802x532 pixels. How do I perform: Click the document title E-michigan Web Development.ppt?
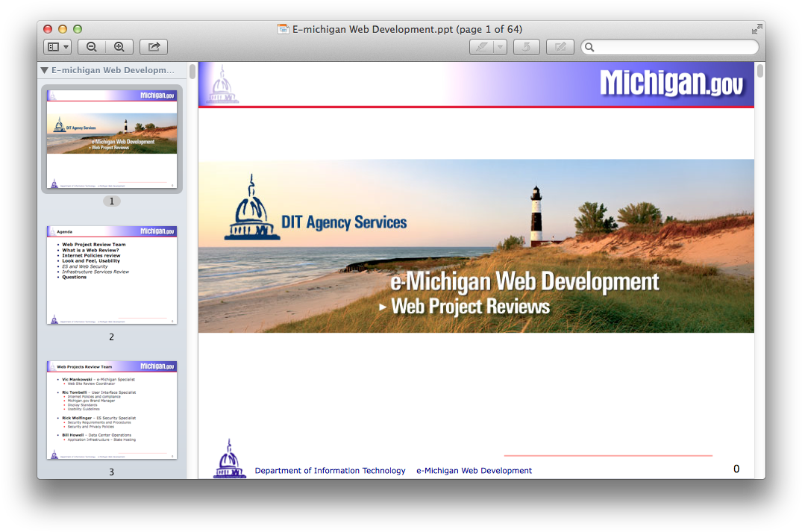pyautogui.click(x=404, y=28)
